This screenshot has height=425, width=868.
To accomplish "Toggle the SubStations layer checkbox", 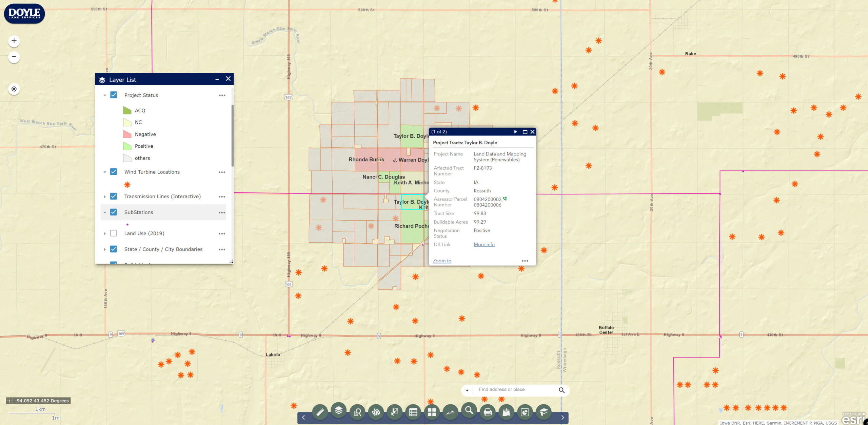I will 114,212.
